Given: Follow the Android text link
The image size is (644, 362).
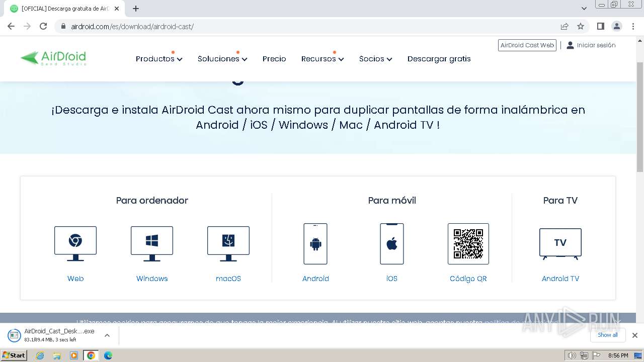Looking at the screenshot, I should pyautogui.click(x=315, y=279).
